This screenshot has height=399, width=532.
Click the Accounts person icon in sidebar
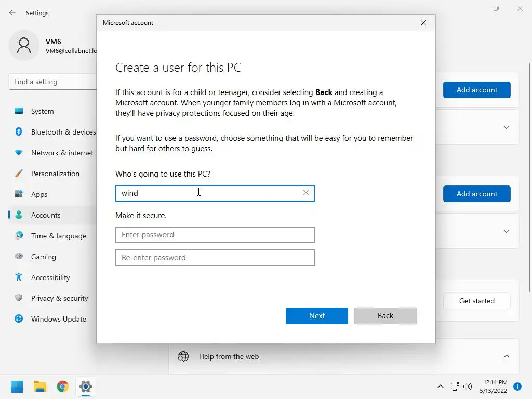[x=19, y=215]
